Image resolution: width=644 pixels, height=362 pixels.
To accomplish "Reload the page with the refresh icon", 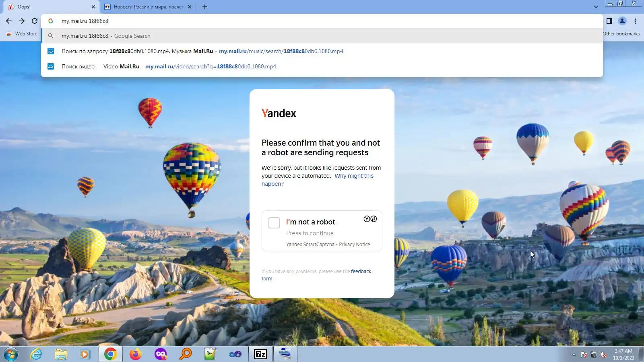I will [35, 21].
